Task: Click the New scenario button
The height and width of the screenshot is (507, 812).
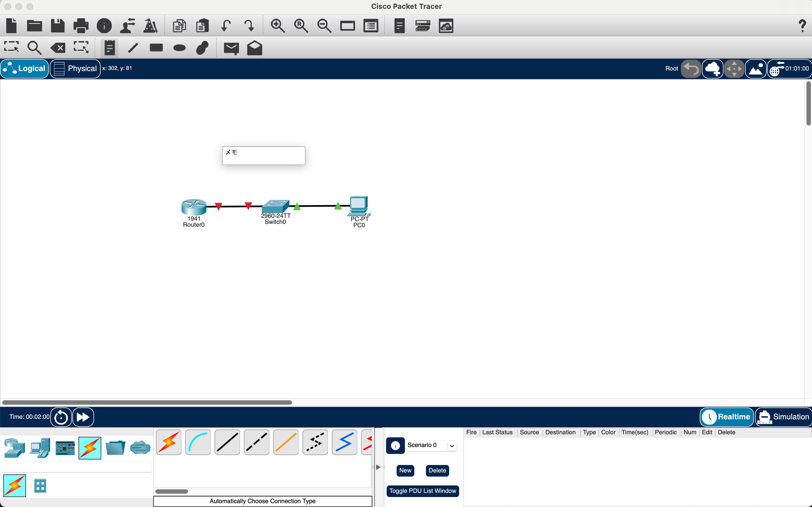Action: [405, 471]
